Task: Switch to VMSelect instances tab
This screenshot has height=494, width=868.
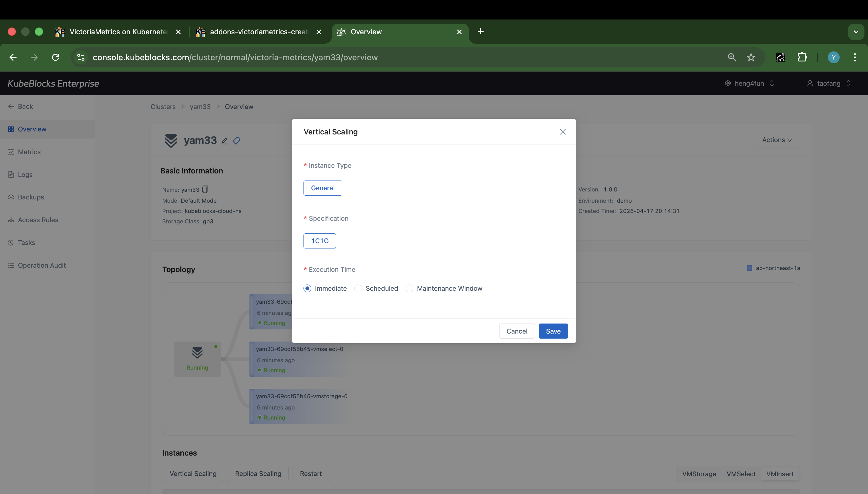Action: (741, 474)
